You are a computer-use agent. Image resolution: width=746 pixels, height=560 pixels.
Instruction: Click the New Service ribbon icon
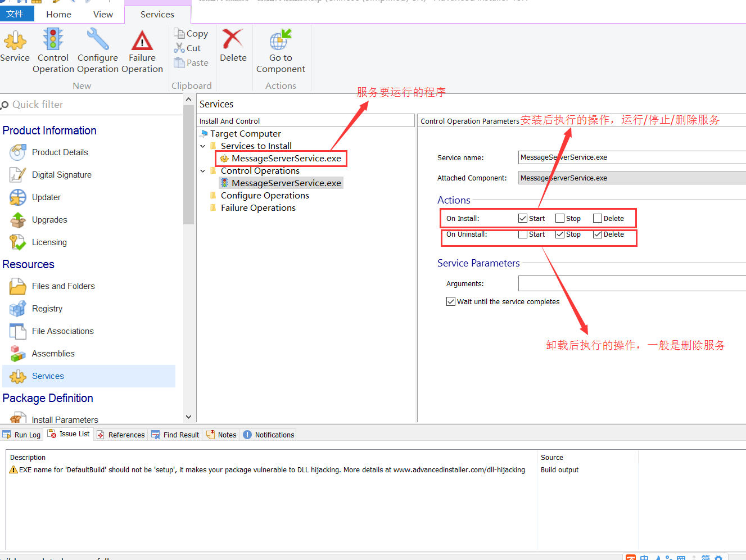click(x=15, y=46)
